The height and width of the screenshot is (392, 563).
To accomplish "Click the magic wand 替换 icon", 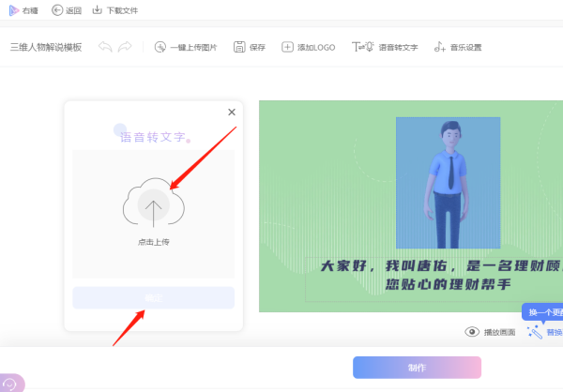I will 535,332.
